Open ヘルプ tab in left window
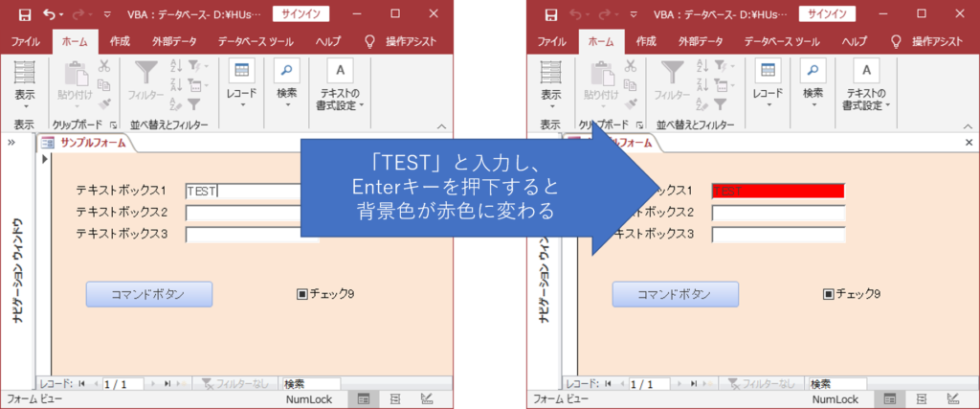This screenshot has width=980, height=409. (x=328, y=42)
